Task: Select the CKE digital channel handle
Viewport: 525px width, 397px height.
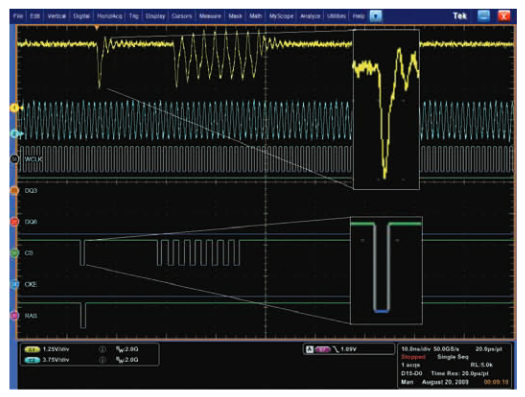Action: coord(14,284)
